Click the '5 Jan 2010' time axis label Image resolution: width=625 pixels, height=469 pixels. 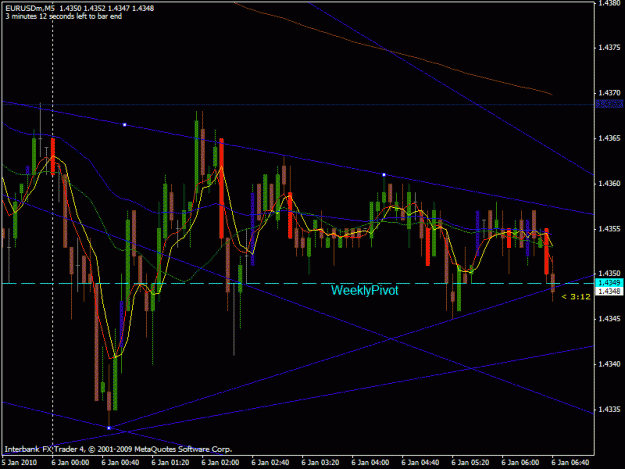[20, 462]
